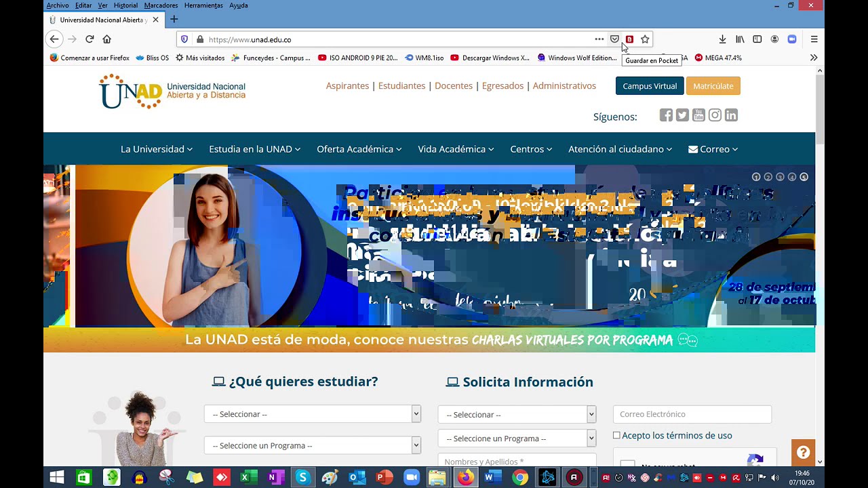
Task: Open the downloads arrow icon
Action: 723,39
